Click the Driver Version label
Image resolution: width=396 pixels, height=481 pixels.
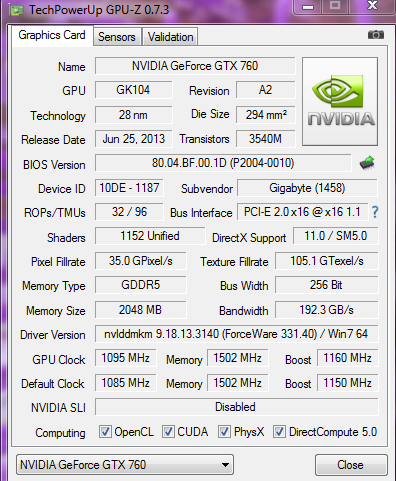click(53, 335)
